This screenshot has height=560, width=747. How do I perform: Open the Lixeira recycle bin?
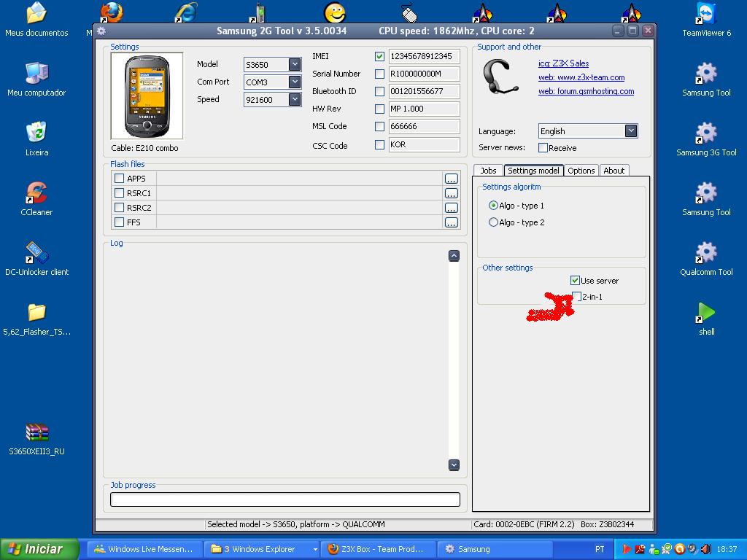pos(36,139)
